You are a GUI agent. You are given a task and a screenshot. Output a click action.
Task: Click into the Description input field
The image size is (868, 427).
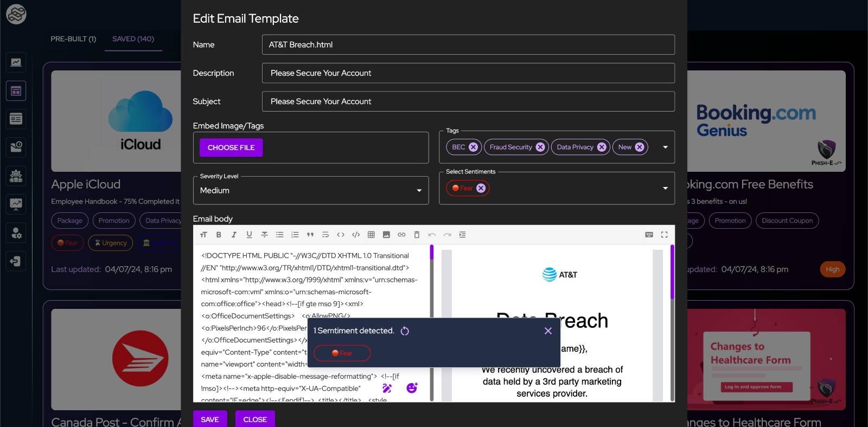click(x=468, y=73)
